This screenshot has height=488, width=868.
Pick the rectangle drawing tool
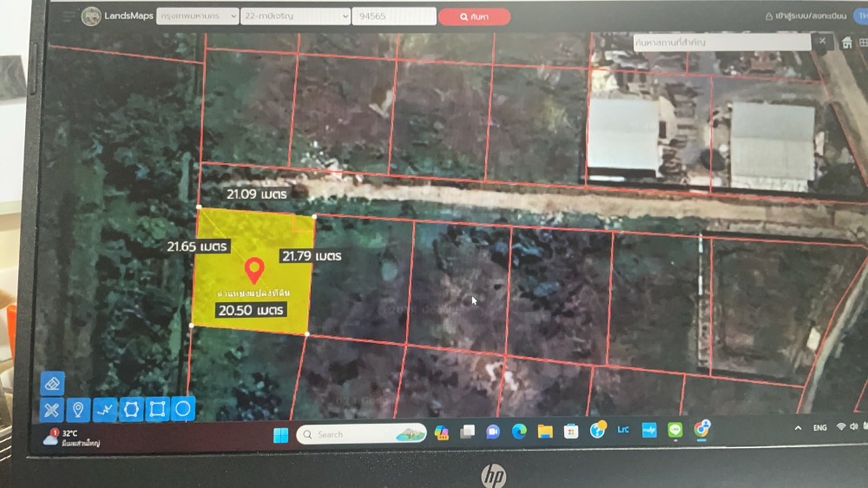pyautogui.click(x=157, y=409)
